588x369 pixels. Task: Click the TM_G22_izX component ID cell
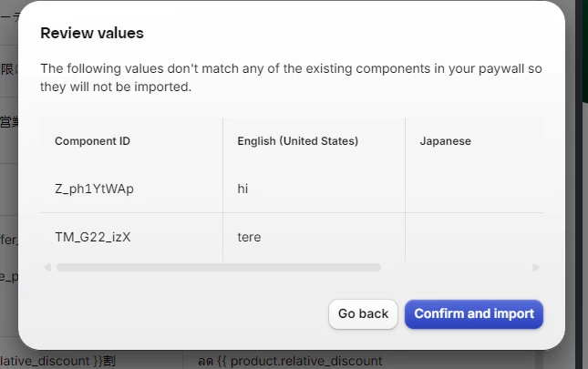pos(93,237)
